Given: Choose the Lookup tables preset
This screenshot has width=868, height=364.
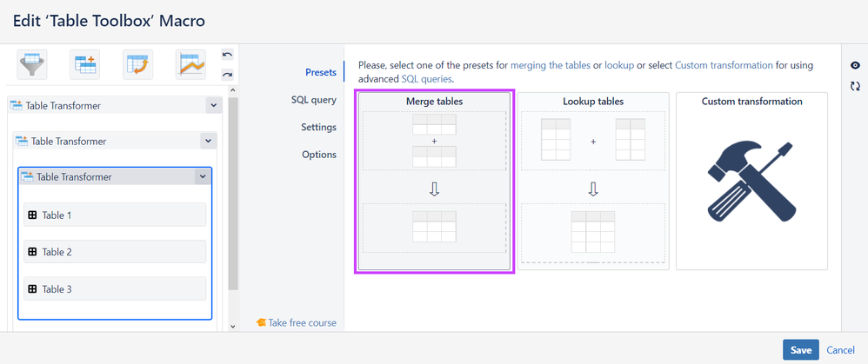Looking at the screenshot, I should [593, 181].
